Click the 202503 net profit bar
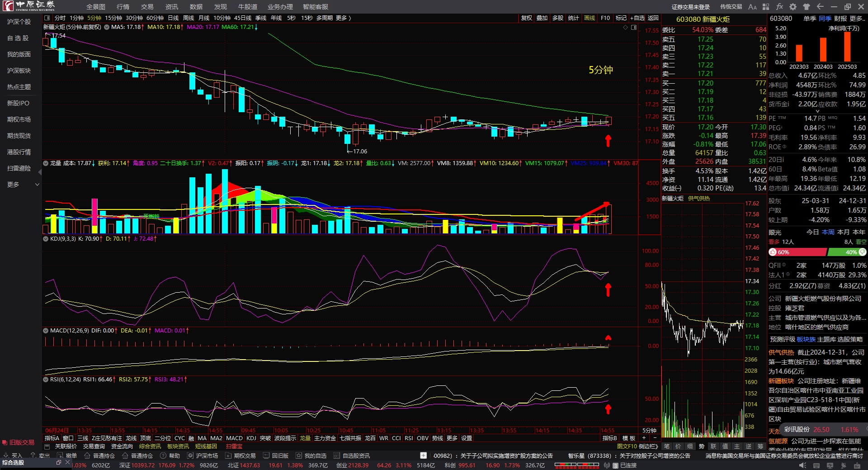The width and height of the screenshot is (868, 470). coord(847,47)
